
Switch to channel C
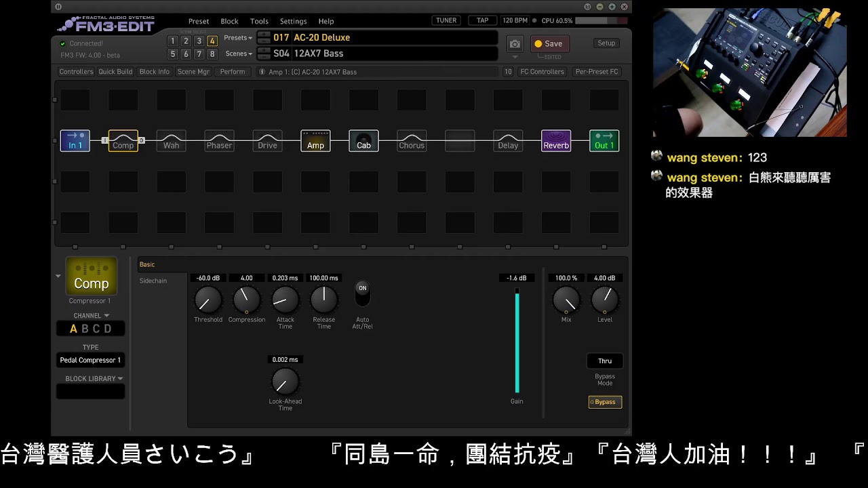[x=96, y=329]
